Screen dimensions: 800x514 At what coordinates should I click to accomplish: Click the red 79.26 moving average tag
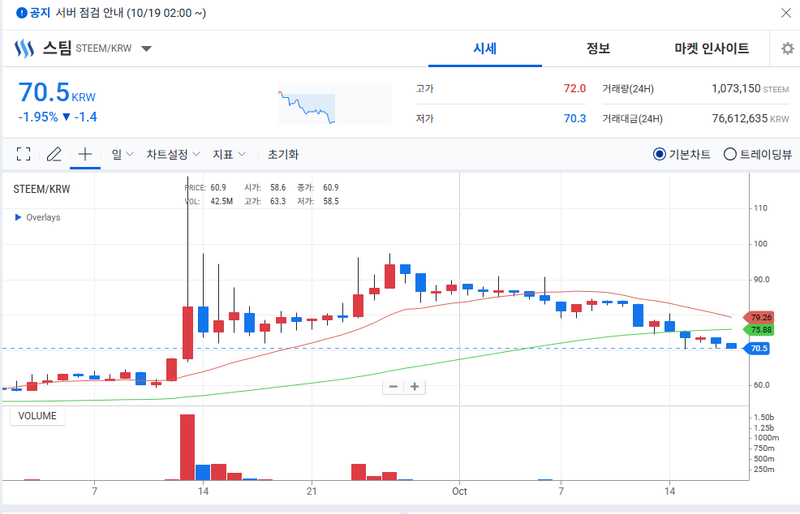pos(759,317)
